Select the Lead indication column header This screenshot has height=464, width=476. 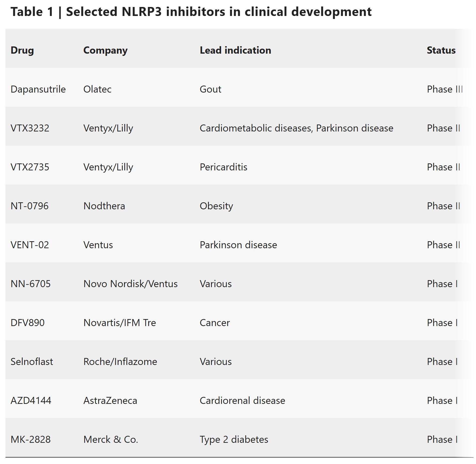pyautogui.click(x=235, y=50)
